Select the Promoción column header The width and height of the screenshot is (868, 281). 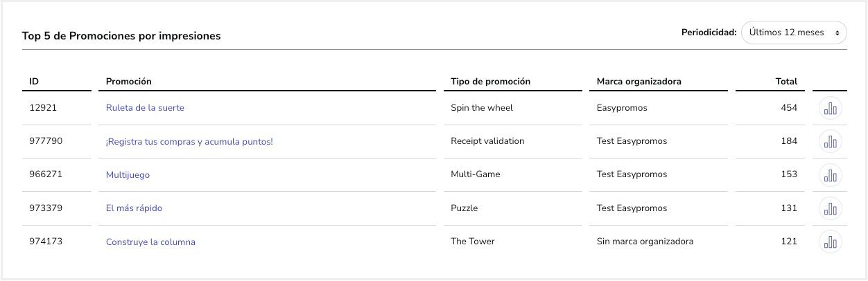pos(128,82)
